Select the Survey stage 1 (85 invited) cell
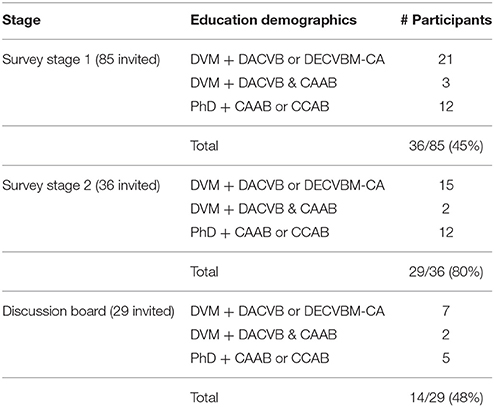The image size is (494, 407). (81, 60)
